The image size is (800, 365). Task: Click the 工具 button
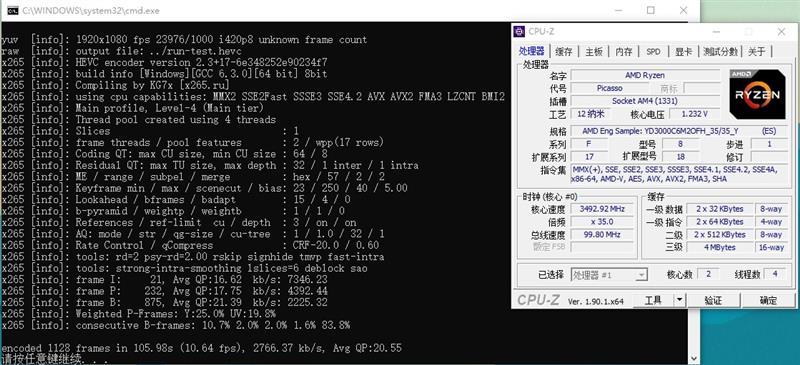point(653,300)
